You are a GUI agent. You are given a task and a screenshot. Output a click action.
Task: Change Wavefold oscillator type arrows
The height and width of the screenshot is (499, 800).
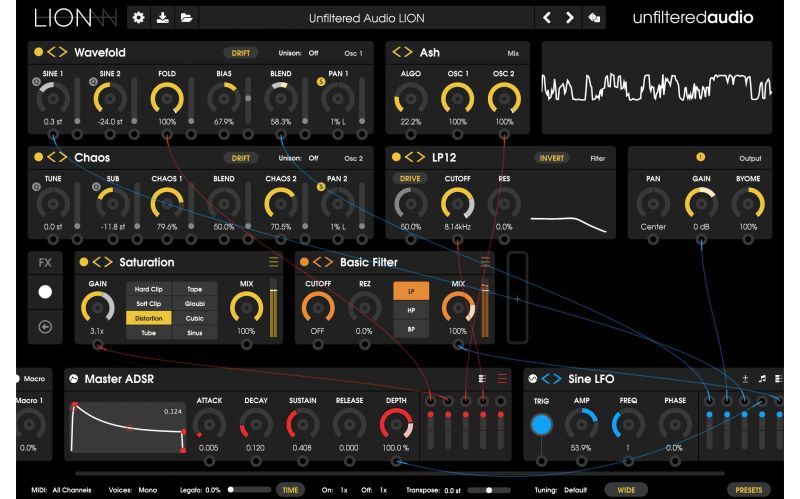click(x=57, y=52)
